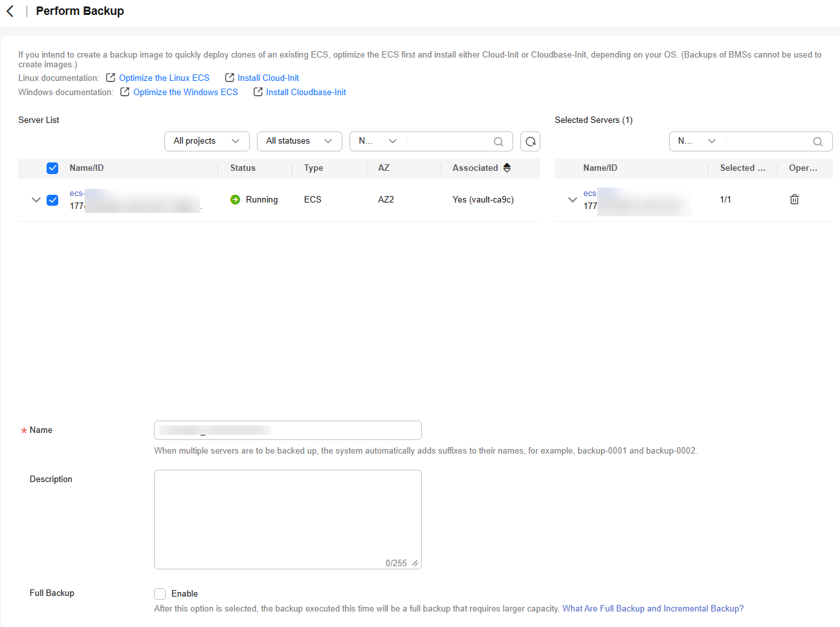Remove the selected server with trash icon
The image size is (840, 627).
tap(794, 199)
